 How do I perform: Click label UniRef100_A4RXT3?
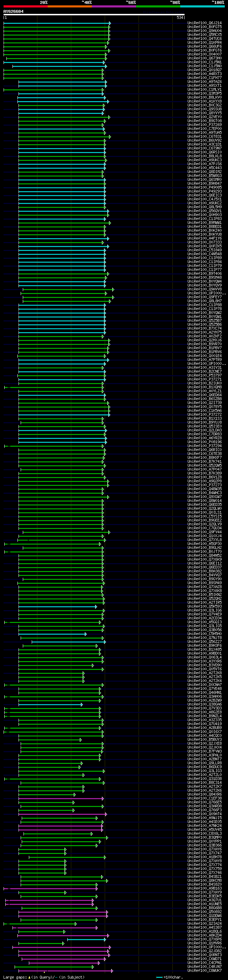tap(204, 74)
